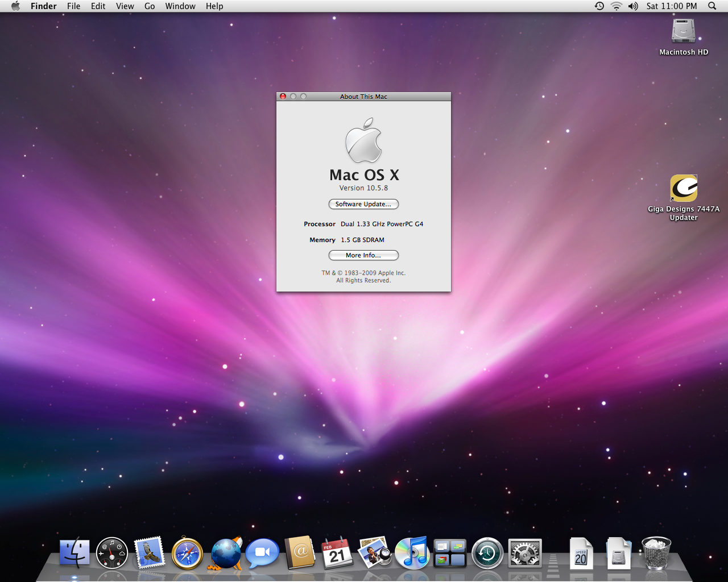Click Time Machine status icon in menu bar
Image resolution: width=728 pixels, height=582 pixels.
pos(599,6)
